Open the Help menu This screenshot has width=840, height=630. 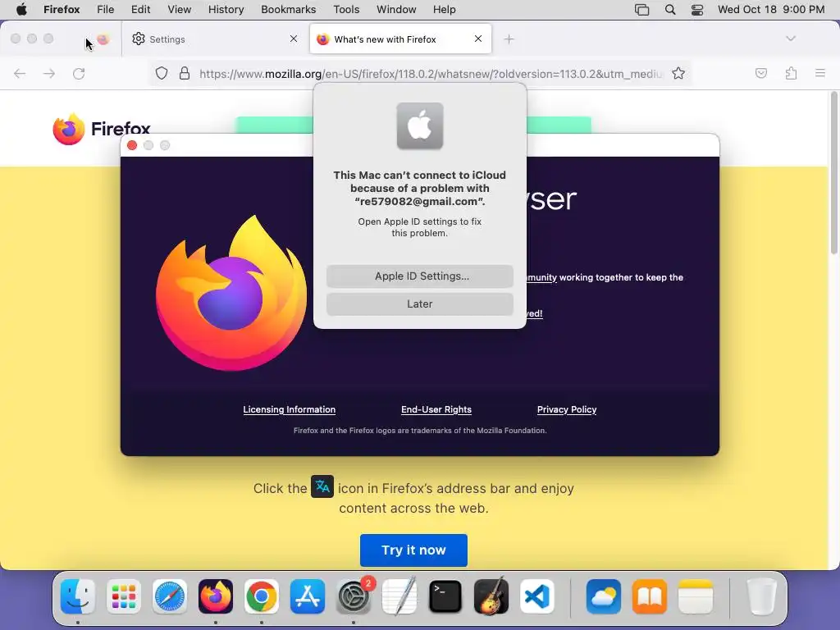pos(444,9)
